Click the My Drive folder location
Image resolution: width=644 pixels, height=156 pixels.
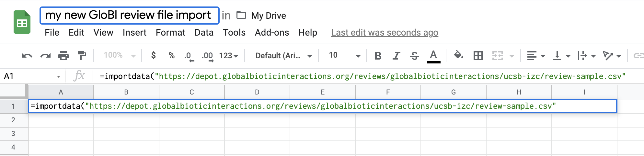(x=261, y=16)
